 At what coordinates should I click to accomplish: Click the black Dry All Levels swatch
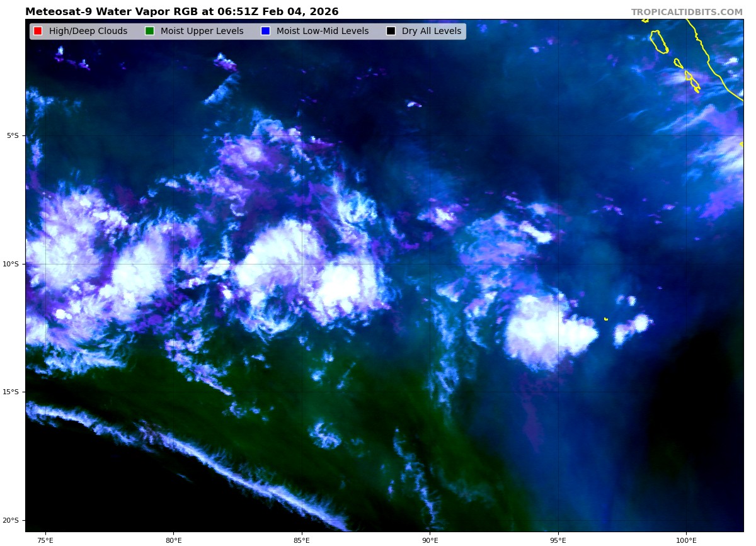point(391,31)
